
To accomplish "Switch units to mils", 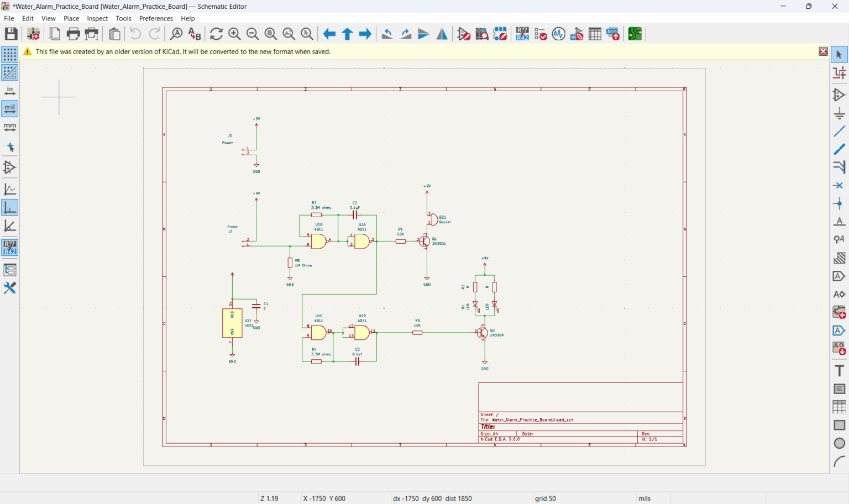I will pos(10,109).
